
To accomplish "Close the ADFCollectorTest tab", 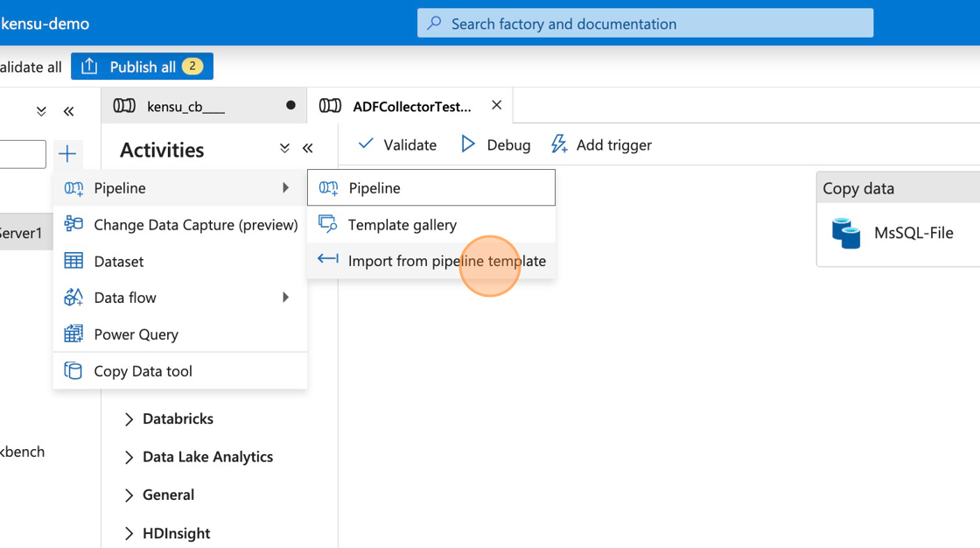I will [x=497, y=105].
